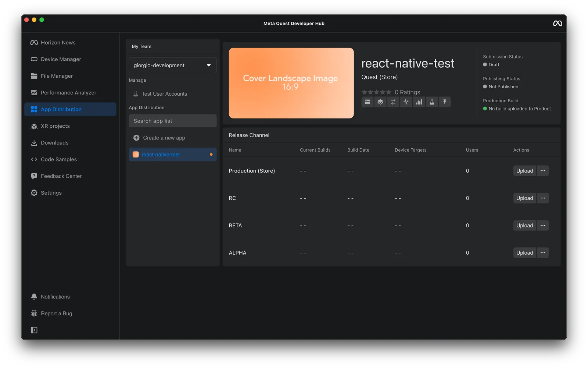
Task: Click the RC channel name
Action: click(x=232, y=198)
